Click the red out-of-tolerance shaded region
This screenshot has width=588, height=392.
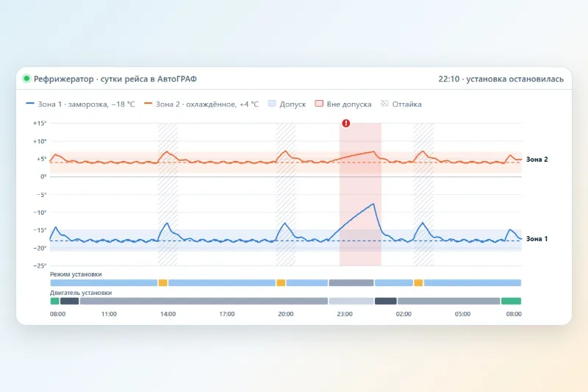(x=360, y=194)
